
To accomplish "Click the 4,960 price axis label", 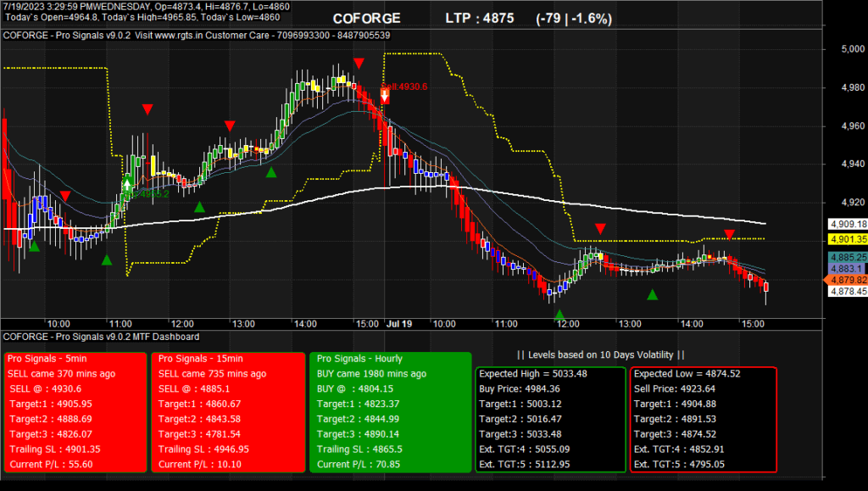I will (x=853, y=126).
